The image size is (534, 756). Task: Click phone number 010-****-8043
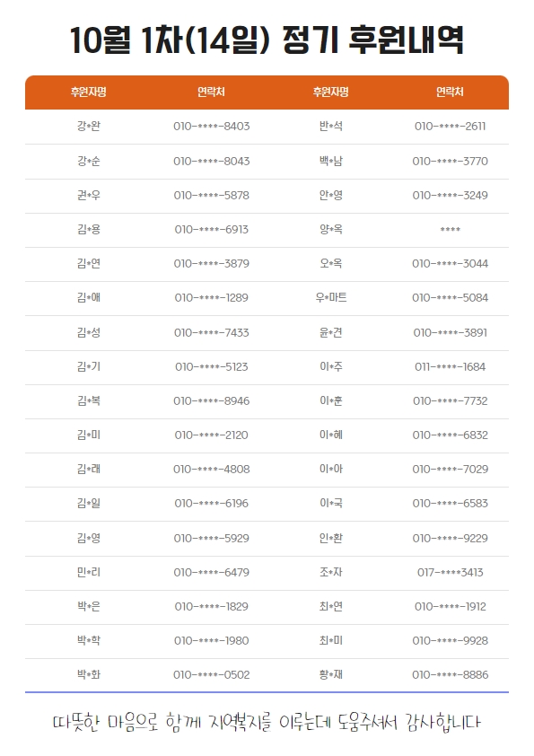pyautogui.click(x=212, y=161)
